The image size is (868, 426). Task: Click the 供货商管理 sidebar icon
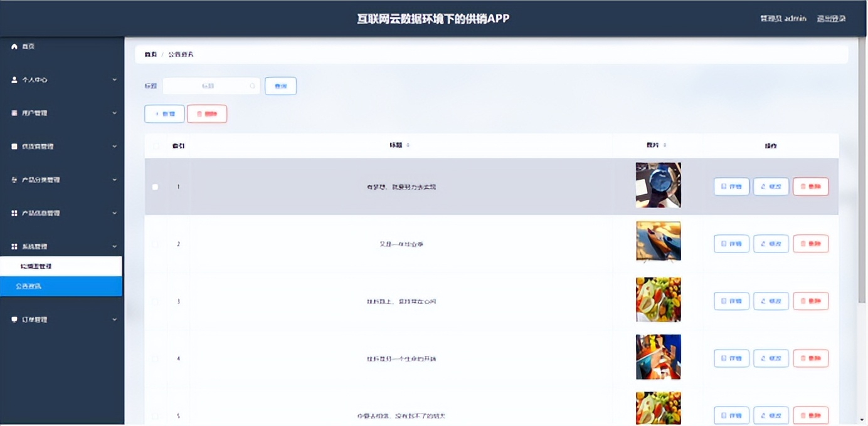coord(14,146)
